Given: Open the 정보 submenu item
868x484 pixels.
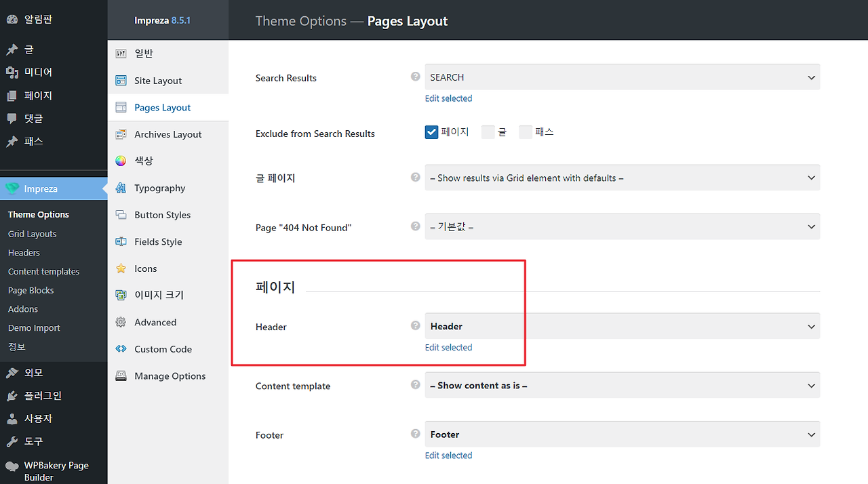Looking at the screenshot, I should 17,346.
